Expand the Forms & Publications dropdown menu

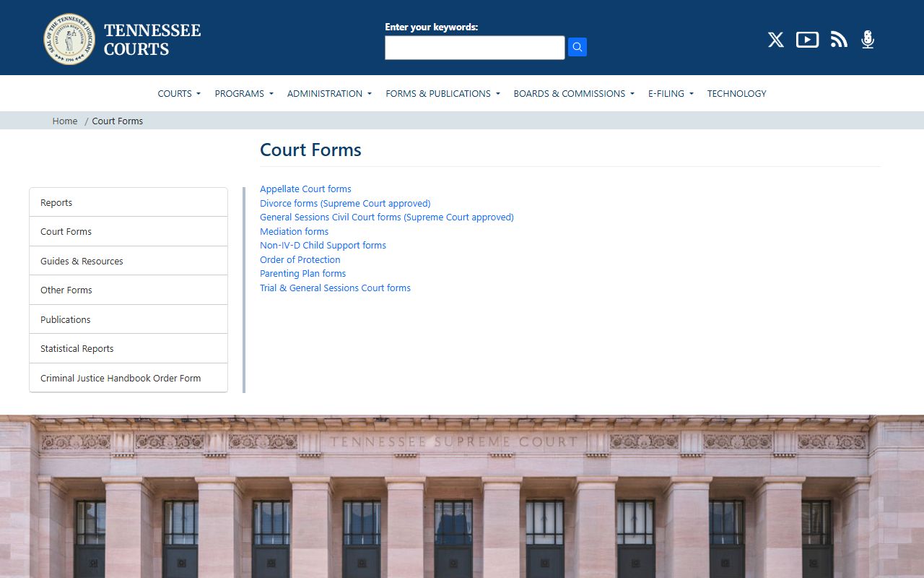(443, 93)
